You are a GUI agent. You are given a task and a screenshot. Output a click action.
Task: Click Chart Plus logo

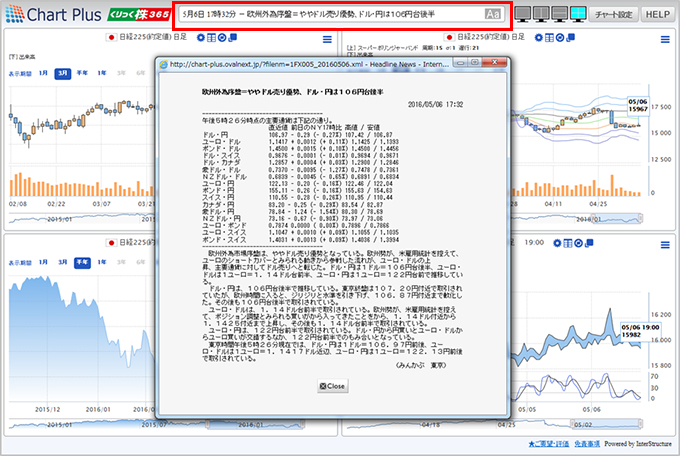tap(53, 14)
